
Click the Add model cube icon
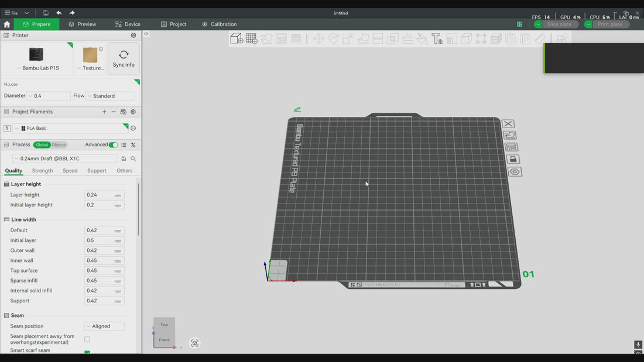tap(237, 39)
